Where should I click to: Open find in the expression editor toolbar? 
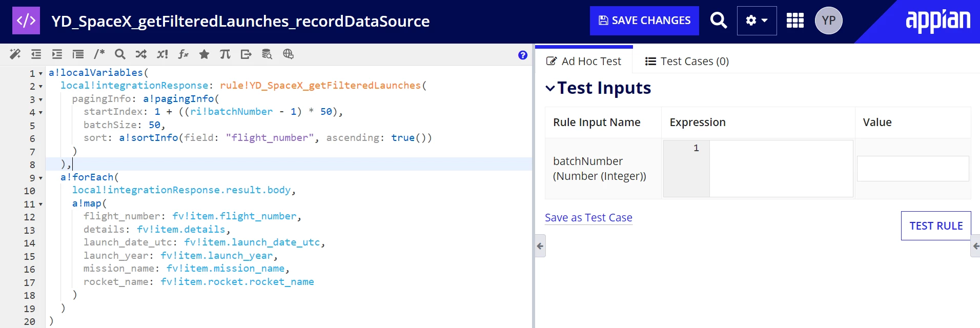point(120,54)
